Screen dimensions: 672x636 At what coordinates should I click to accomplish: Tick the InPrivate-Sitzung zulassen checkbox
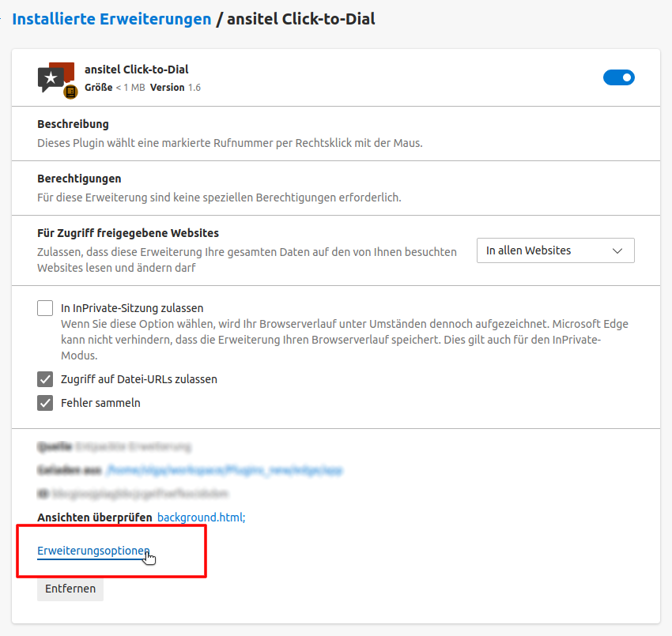(45, 308)
